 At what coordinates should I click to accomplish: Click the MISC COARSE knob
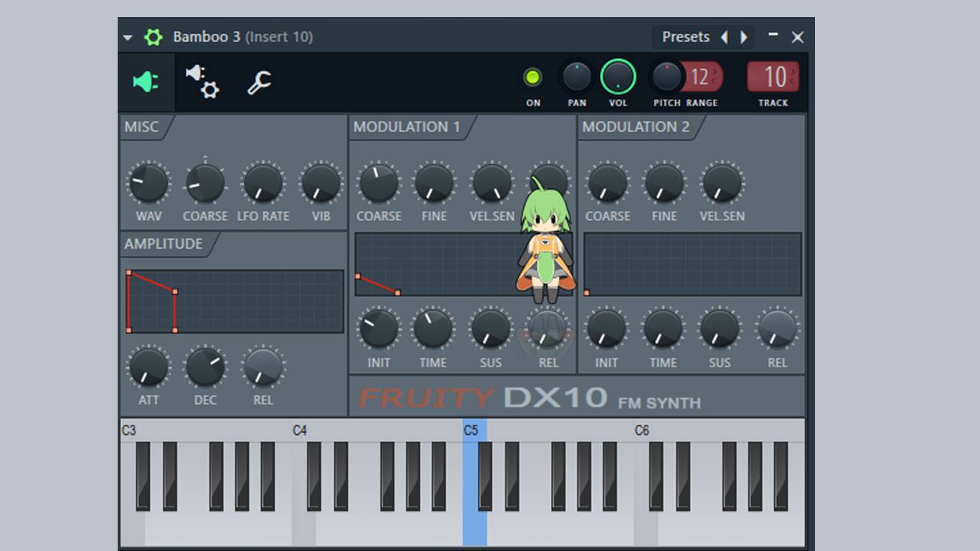click(x=205, y=183)
